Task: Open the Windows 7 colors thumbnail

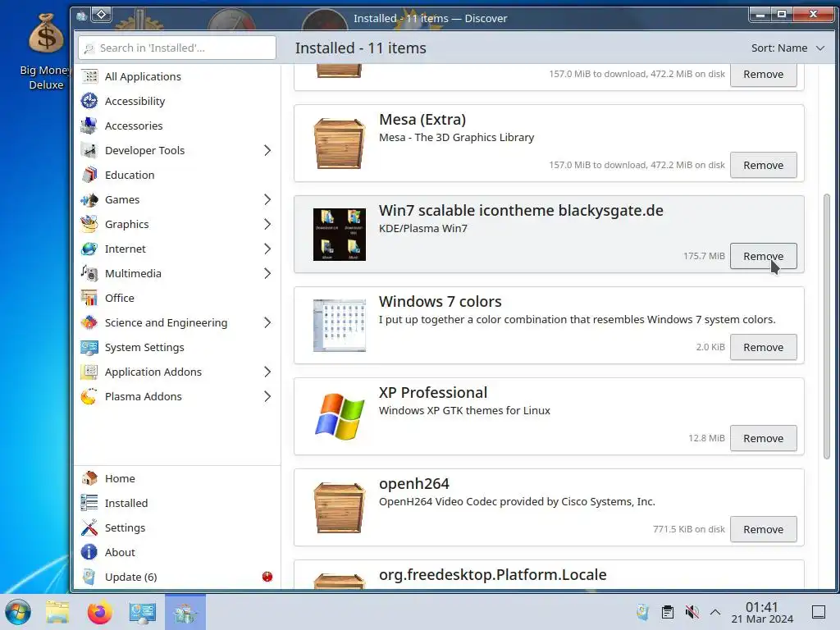Action: pos(340,325)
